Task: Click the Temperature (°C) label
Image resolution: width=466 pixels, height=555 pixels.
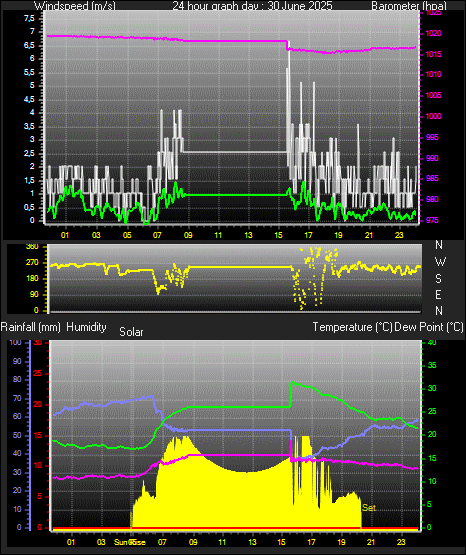Action: [352, 327]
